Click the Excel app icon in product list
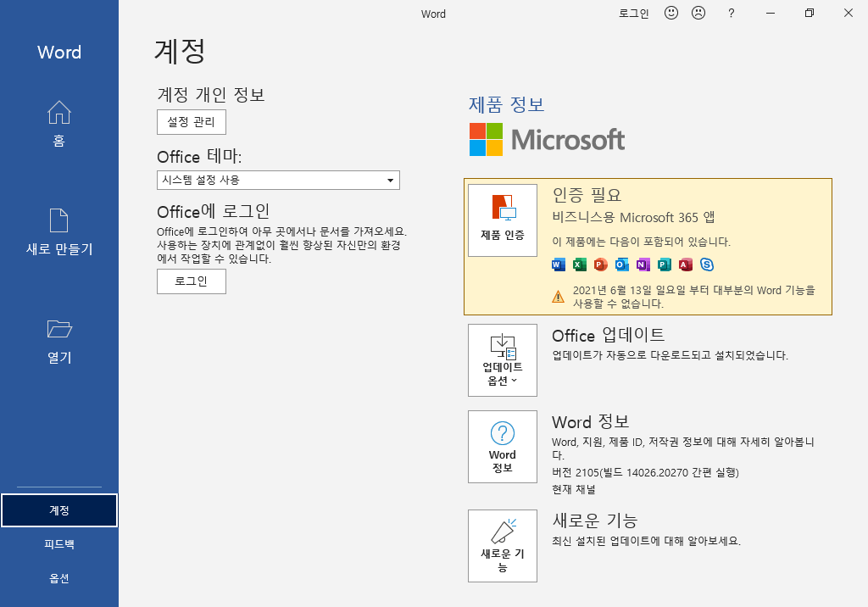 pyautogui.click(x=580, y=265)
